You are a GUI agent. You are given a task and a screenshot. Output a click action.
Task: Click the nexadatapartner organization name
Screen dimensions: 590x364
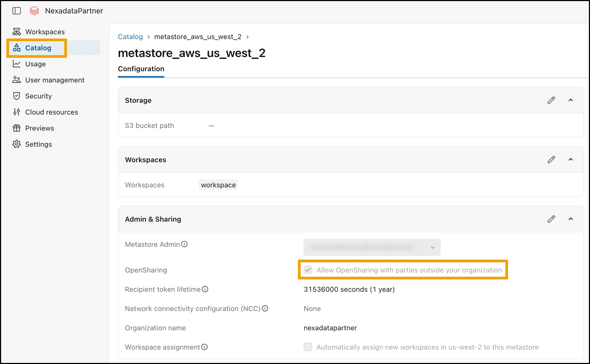click(x=330, y=328)
